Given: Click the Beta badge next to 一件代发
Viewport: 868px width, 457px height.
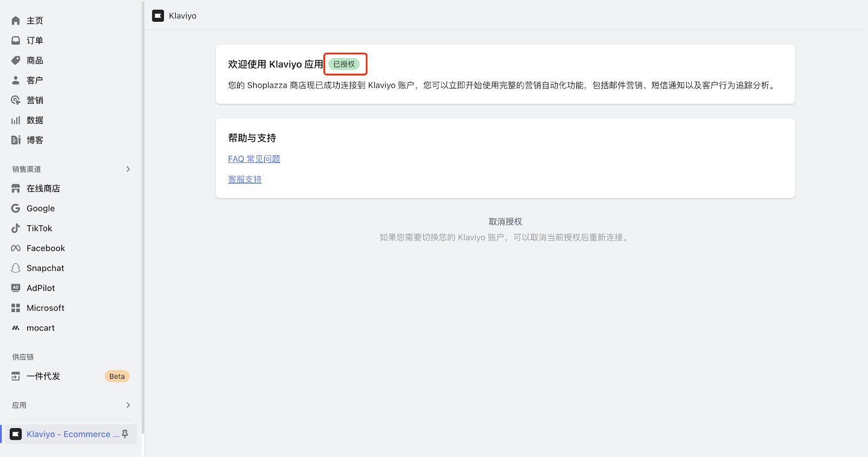Looking at the screenshot, I should pyautogui.click(x=117, y=376).
